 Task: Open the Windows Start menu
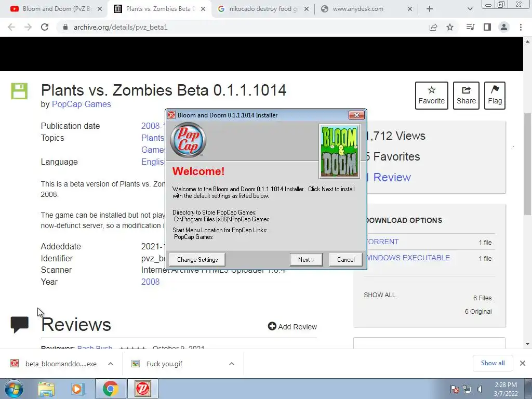coord(14,389)
